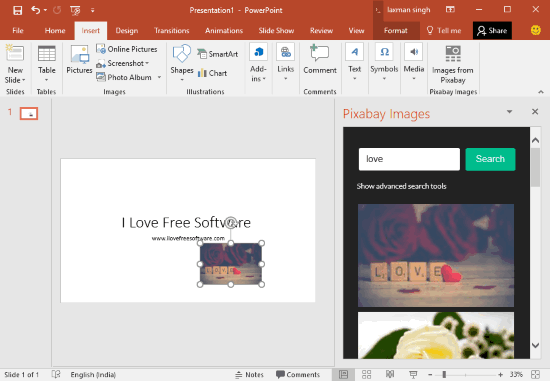Insert a Chart
Image resolution: width=550 pixels, height=381 pixels.
pyautogui.click(x=213, y=73)
